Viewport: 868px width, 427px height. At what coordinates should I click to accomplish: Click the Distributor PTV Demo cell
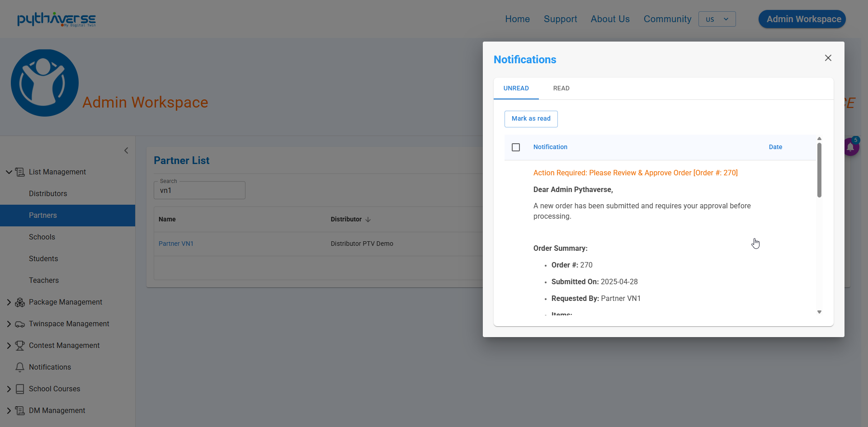click(x=362, y=244)
